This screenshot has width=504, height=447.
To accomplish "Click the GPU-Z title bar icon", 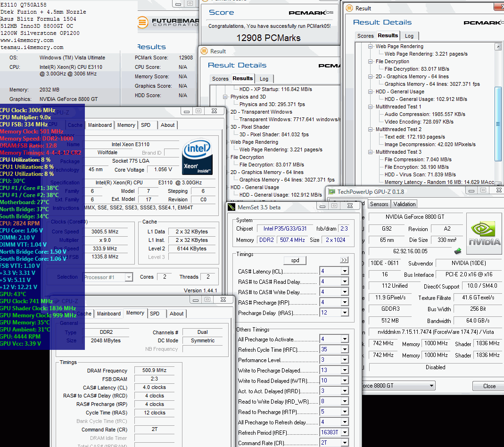I will pos(331,192).
